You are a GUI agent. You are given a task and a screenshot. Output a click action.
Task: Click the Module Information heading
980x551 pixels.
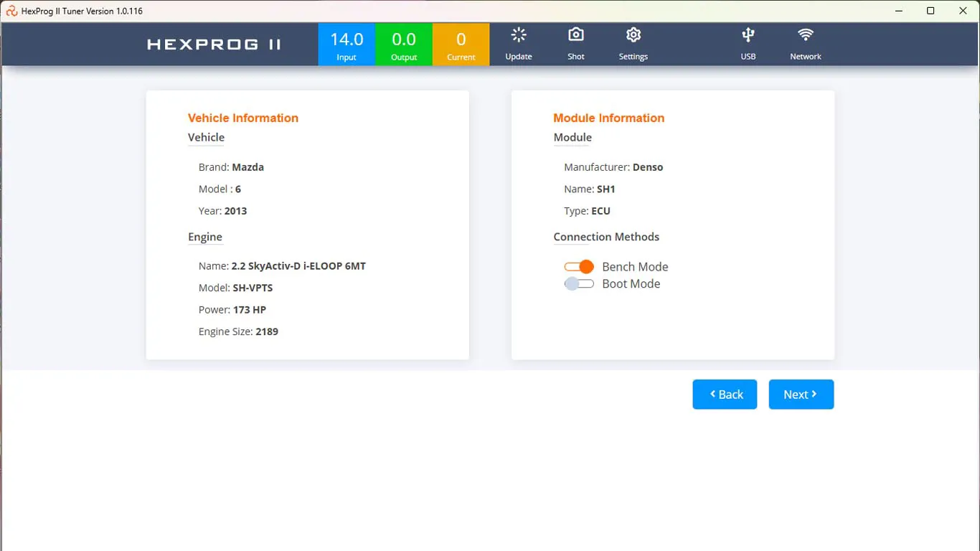609,118
